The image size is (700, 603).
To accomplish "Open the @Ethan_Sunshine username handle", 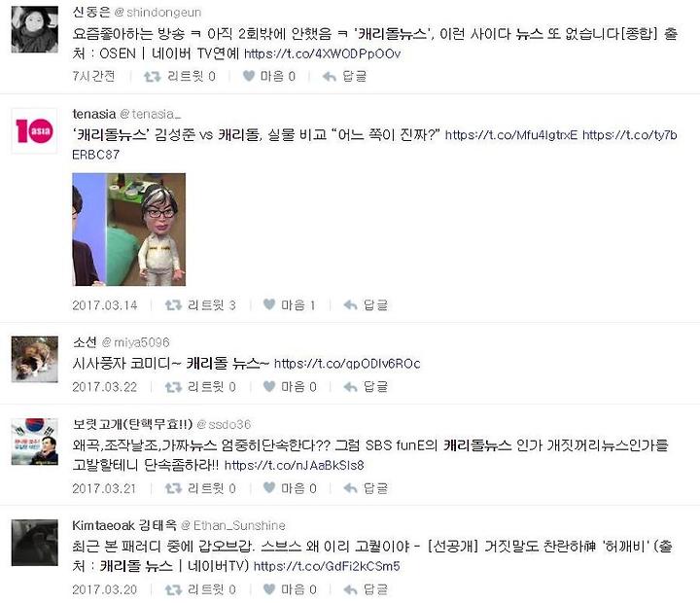I will click(x=233, y=526).
